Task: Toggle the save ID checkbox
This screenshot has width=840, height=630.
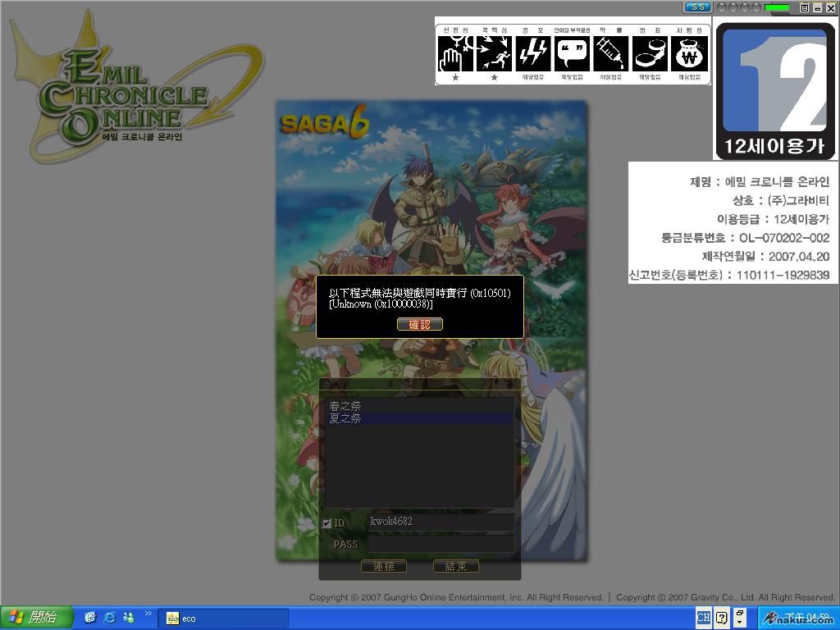Action: 326,523
